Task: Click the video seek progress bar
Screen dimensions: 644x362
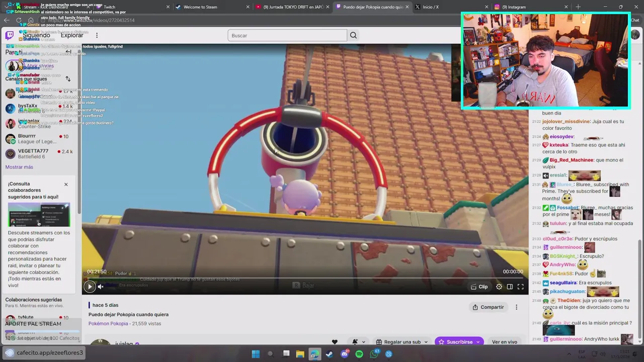Action: [x=305, y=278]
